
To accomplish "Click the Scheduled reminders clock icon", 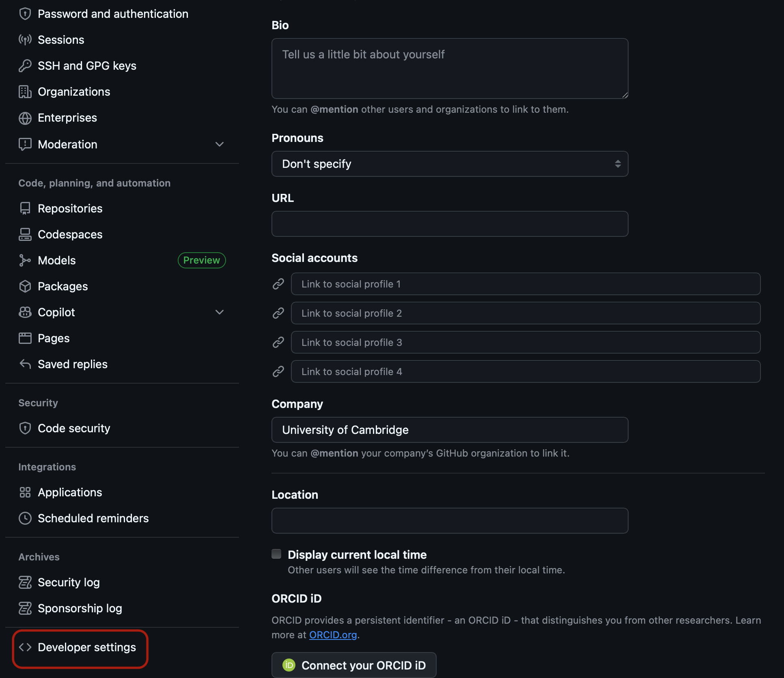I will click(x=25, y=518).
